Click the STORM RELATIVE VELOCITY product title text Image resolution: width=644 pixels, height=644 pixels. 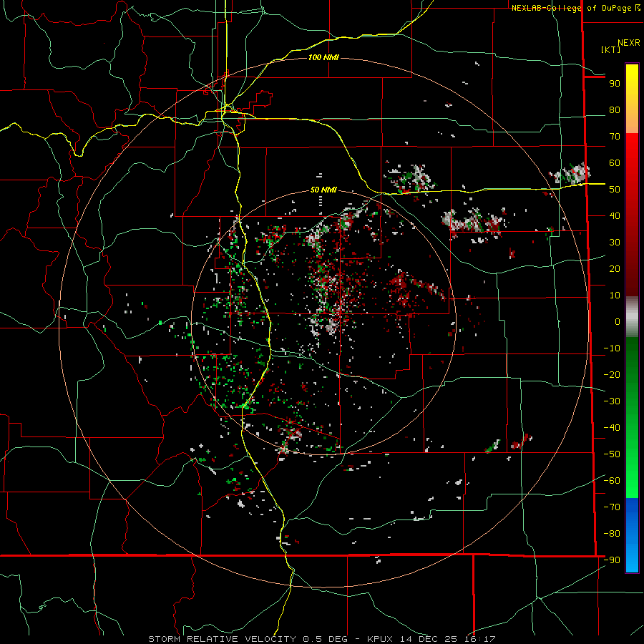click(222, 639)
